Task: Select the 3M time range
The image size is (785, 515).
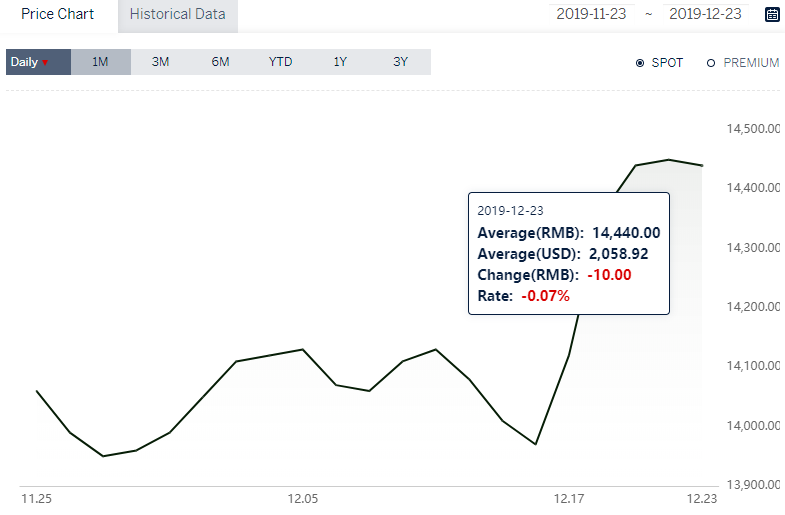Action: coord(161,62)
